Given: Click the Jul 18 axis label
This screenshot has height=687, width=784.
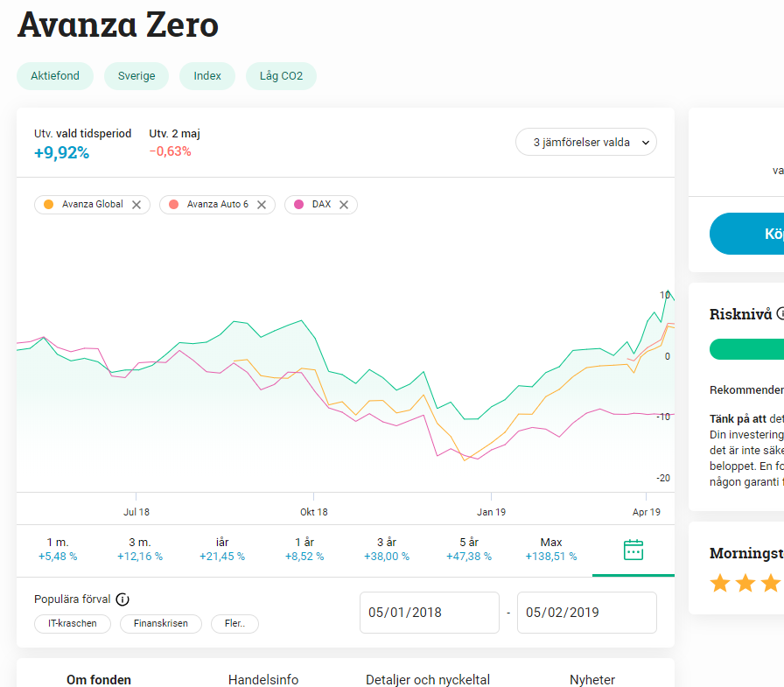Looking at the screenshot, I should 136,512.
